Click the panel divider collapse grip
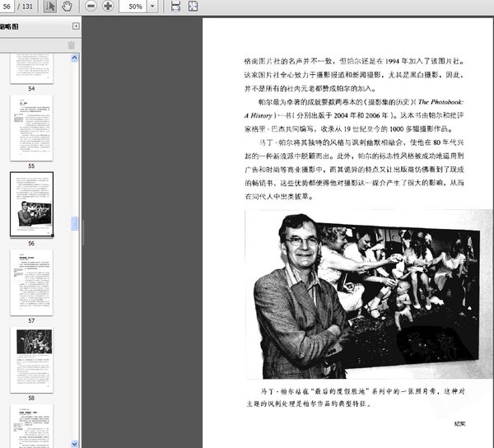The image size is (494, 448). 83,232
